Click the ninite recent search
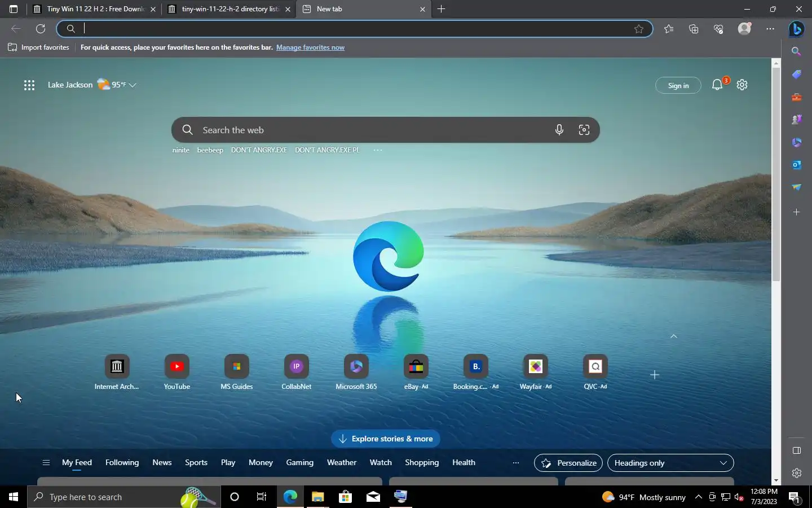This screenshot has height=508, width=812. click(181, 150)
